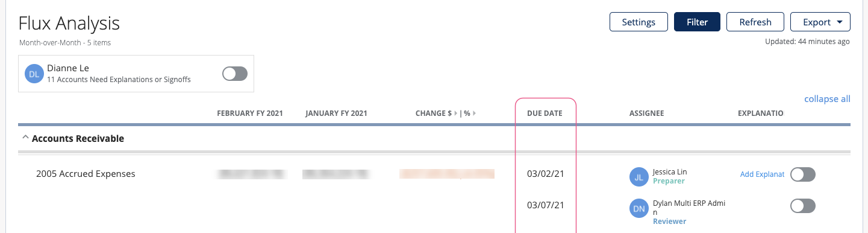Viewport: 868px width, 233px height.
Task: Click the collapse all link
Action: 827,99
